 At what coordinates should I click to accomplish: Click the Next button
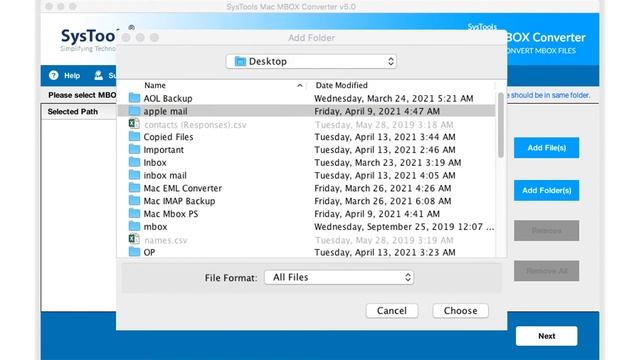[x=546, y=336]
